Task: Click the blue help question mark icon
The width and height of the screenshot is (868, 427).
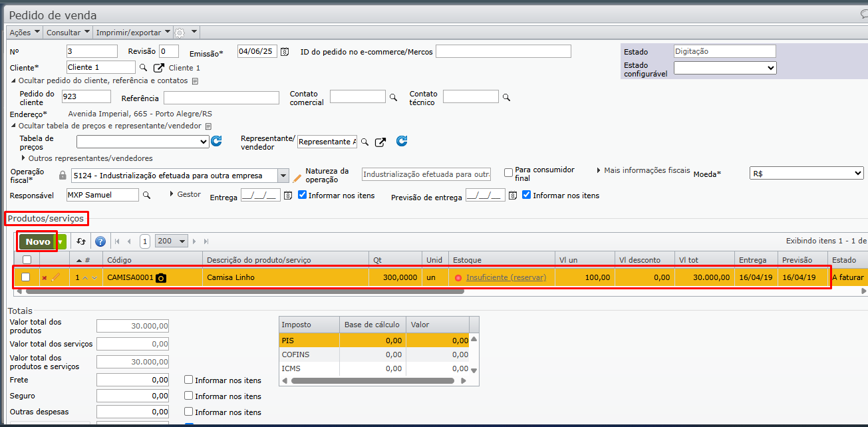Action: pyautogui.click(x=100, y=241)
